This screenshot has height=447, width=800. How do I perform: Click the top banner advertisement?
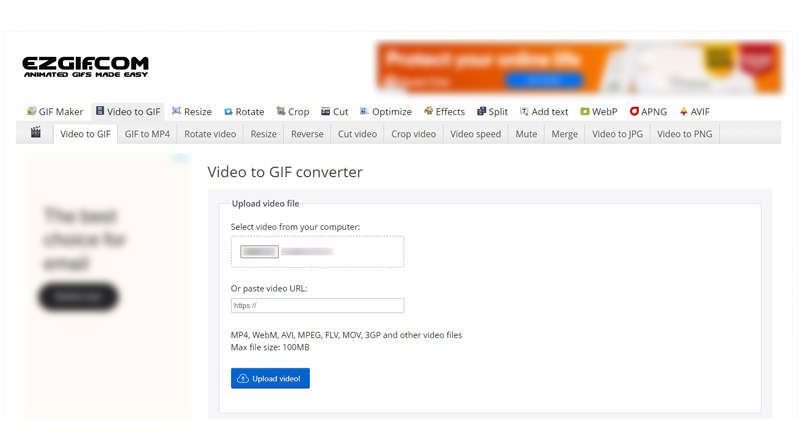[579, 67]
